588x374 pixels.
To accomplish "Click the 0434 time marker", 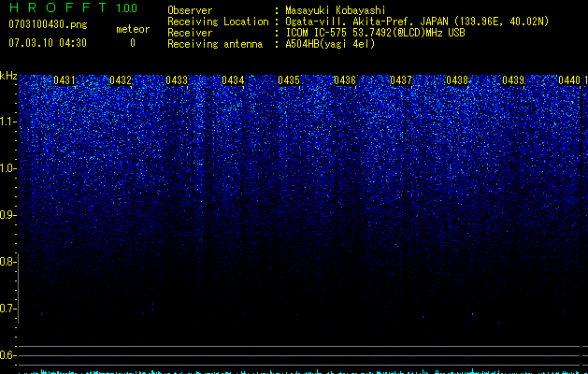I will 233,80.
